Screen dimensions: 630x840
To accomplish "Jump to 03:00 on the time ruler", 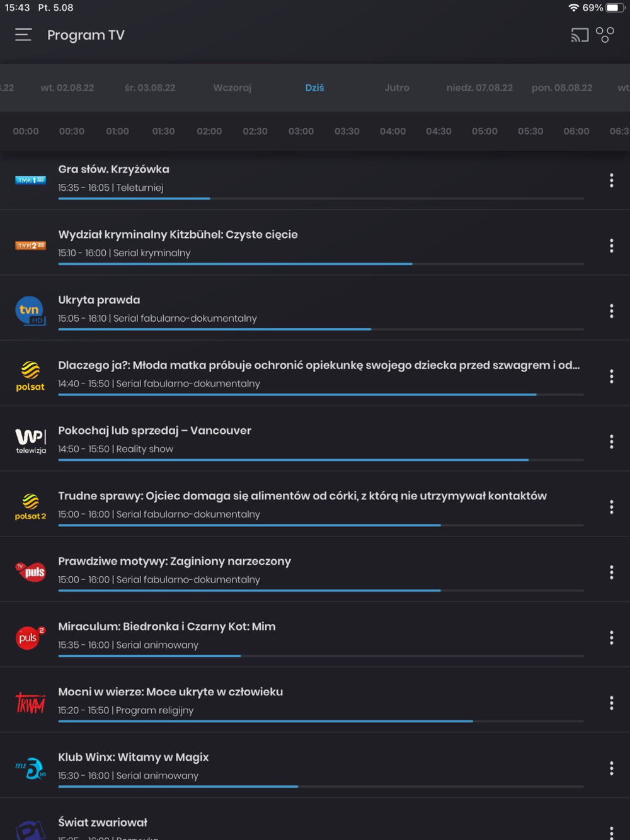I will coord(301,131).
